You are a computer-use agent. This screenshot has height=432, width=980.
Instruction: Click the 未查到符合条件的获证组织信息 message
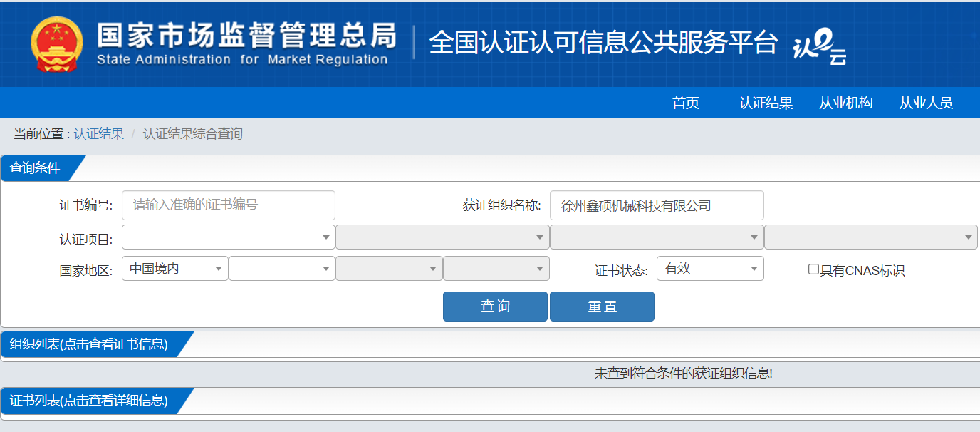click(683, 373)
